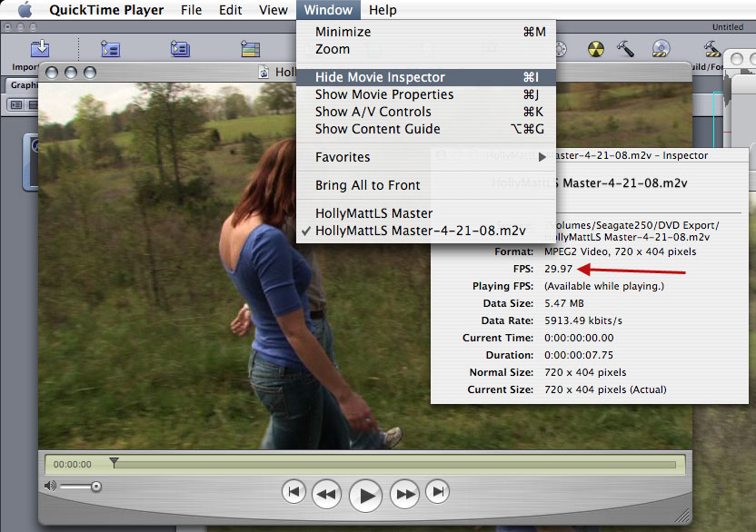Click the FPS value 29.97
Viewport: 756px width, 532px height.
(558, 269)
